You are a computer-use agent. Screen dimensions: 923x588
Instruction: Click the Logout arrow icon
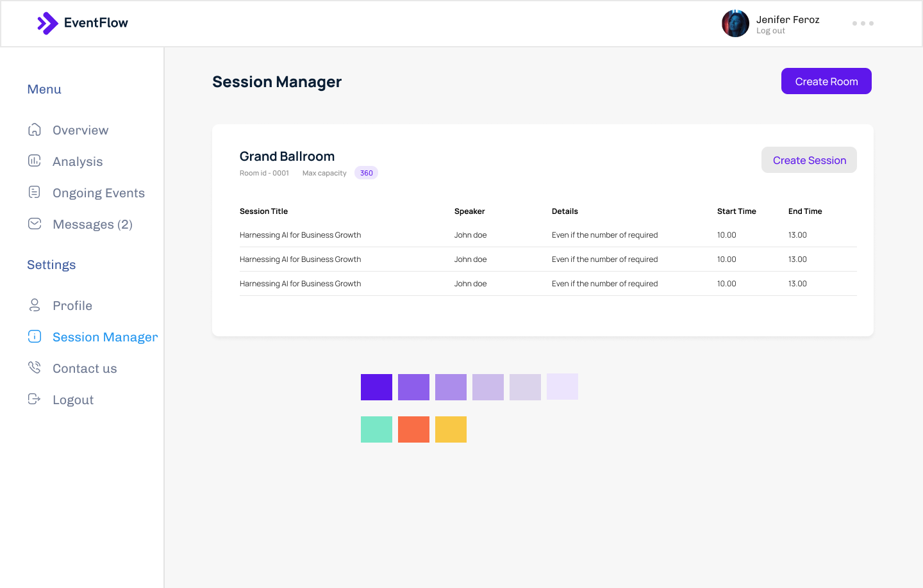35,399
